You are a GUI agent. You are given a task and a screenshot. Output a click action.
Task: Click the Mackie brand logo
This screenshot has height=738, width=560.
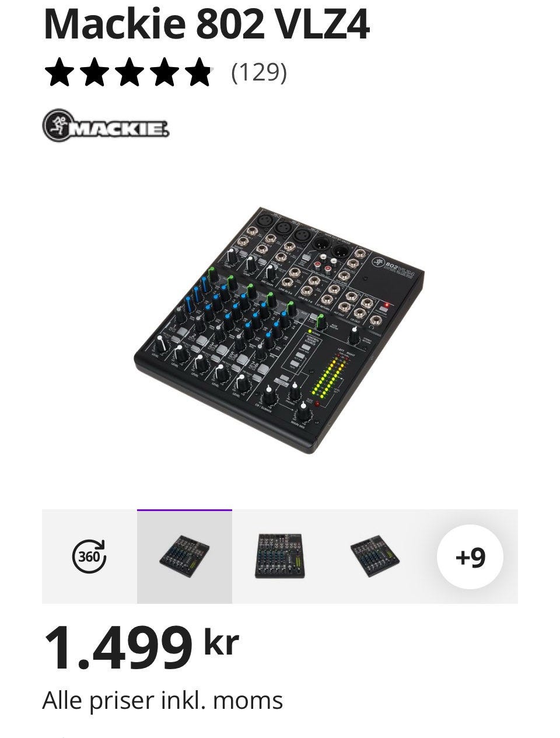click(x=106, y=125)
